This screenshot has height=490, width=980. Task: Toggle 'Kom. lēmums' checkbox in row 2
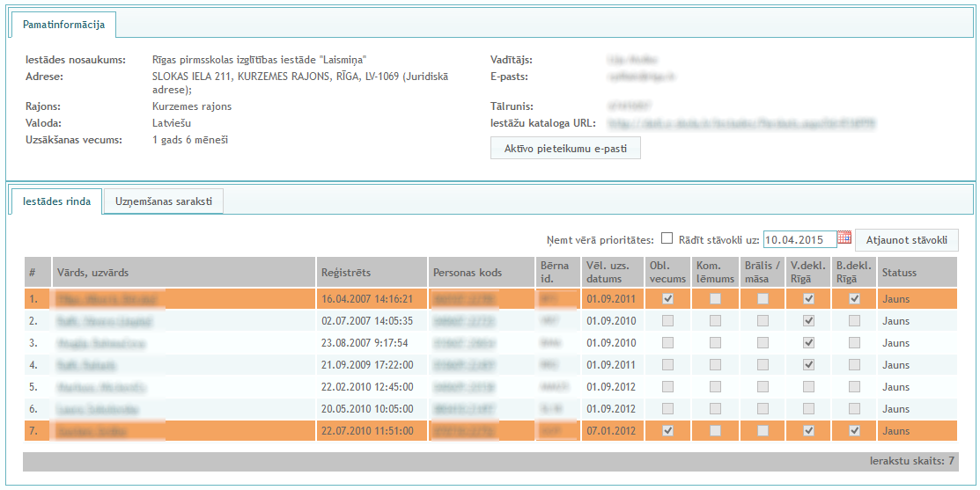tap(715, 321)
